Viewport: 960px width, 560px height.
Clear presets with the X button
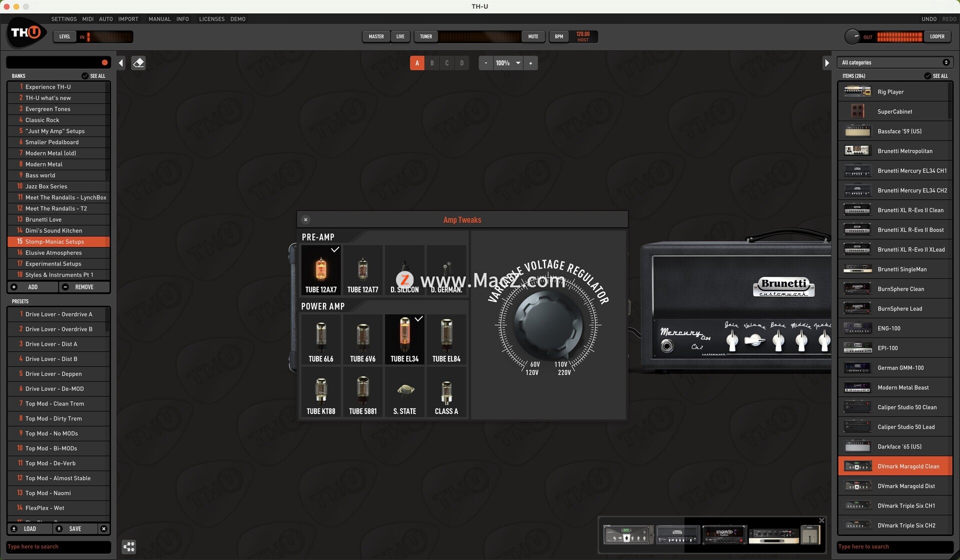(x=103, y=528)
